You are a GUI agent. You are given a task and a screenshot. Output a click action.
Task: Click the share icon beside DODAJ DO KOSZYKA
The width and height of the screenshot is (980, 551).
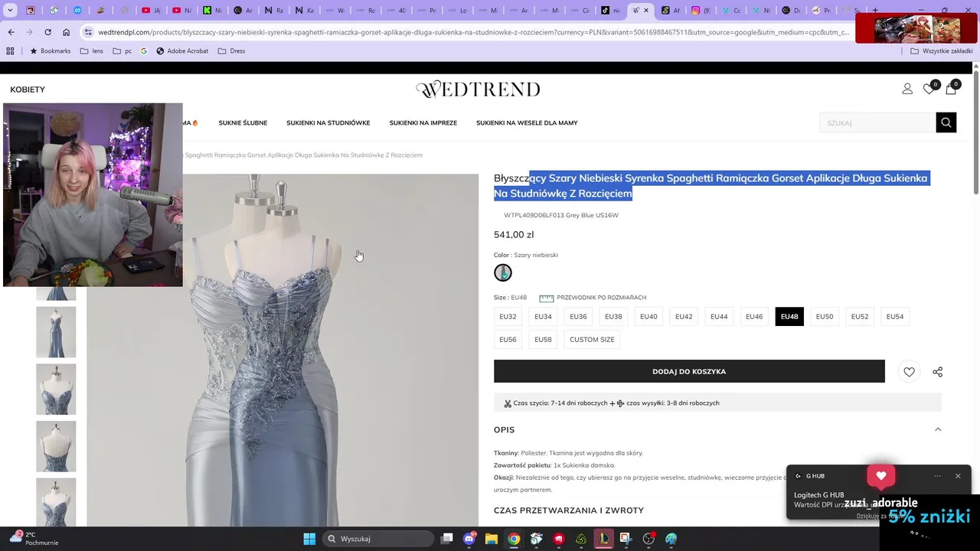[938, 372]
